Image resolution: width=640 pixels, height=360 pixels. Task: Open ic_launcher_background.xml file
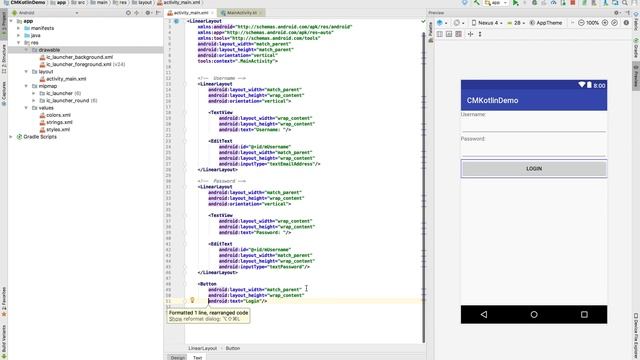point(79,57)
